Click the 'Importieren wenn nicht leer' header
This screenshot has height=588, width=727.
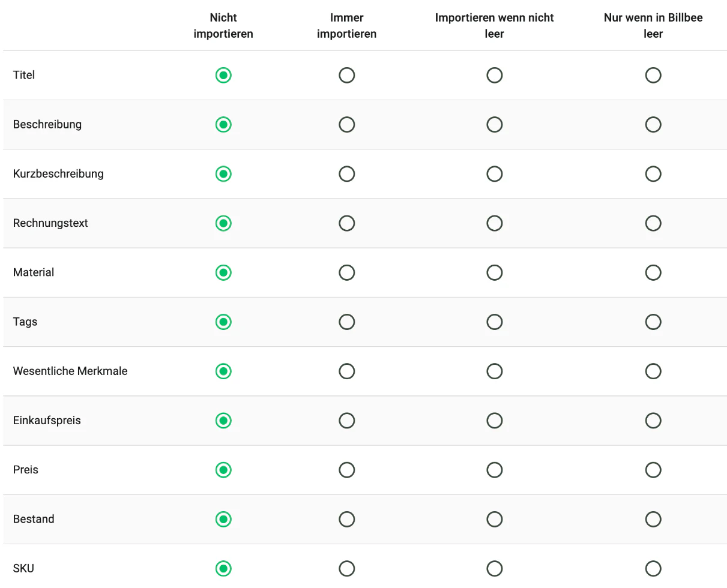tap(495, 26)
